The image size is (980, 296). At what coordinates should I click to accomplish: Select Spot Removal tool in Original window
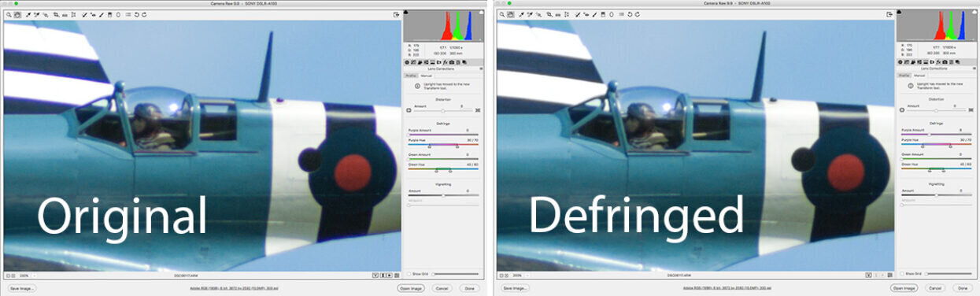(x=84, y=15)
